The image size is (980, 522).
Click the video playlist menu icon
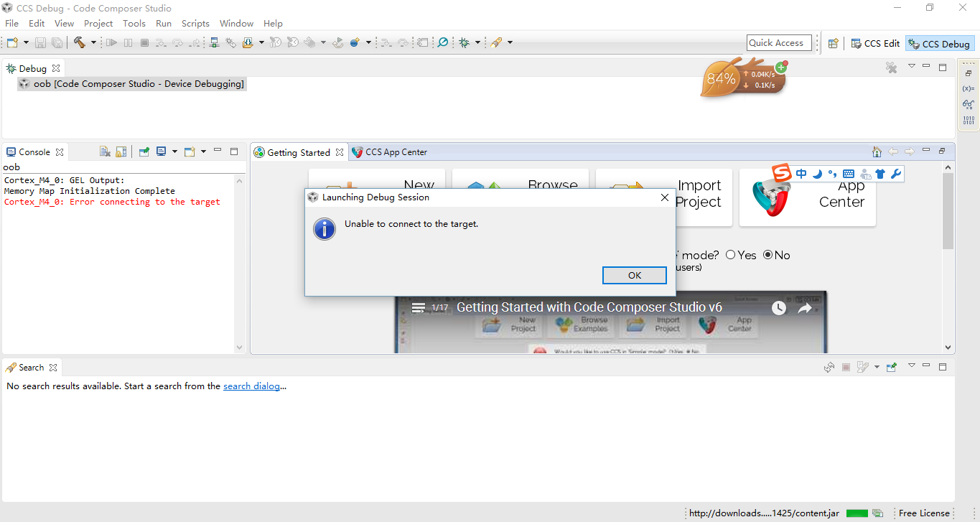pos(419,308)
